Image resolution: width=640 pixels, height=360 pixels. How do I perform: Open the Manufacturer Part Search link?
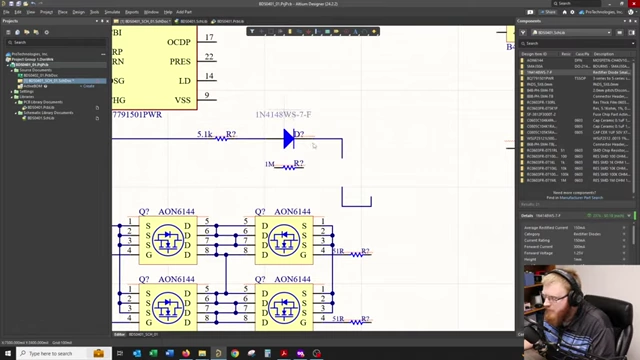[581, 198]
